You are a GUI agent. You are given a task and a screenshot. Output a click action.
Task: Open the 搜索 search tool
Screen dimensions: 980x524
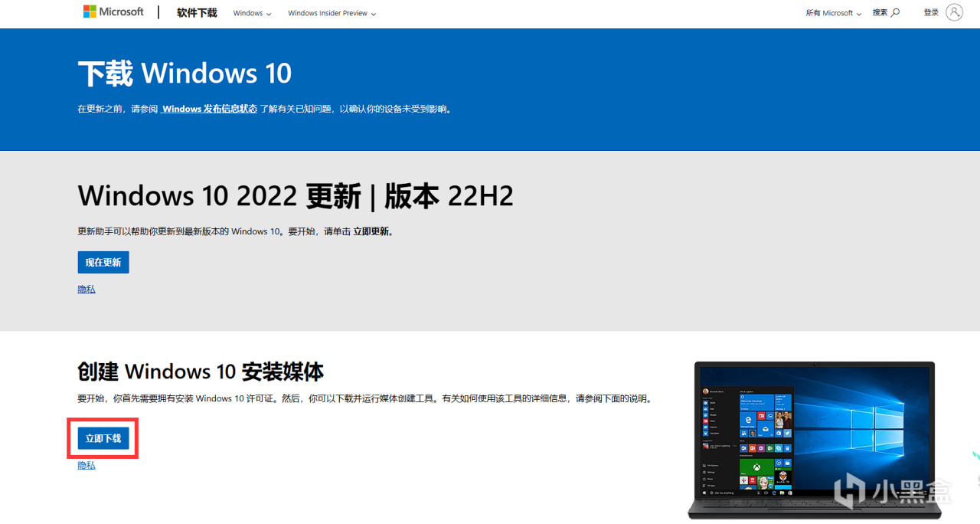coord(886,13)
